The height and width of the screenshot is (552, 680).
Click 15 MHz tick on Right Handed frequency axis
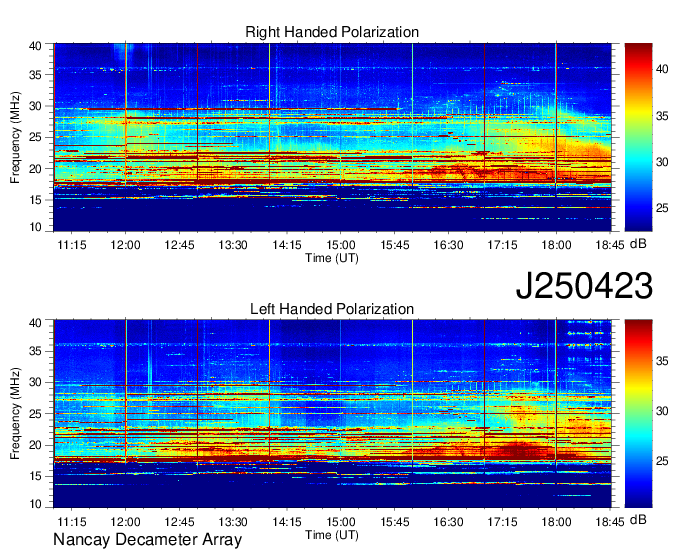tap(35, 200)
